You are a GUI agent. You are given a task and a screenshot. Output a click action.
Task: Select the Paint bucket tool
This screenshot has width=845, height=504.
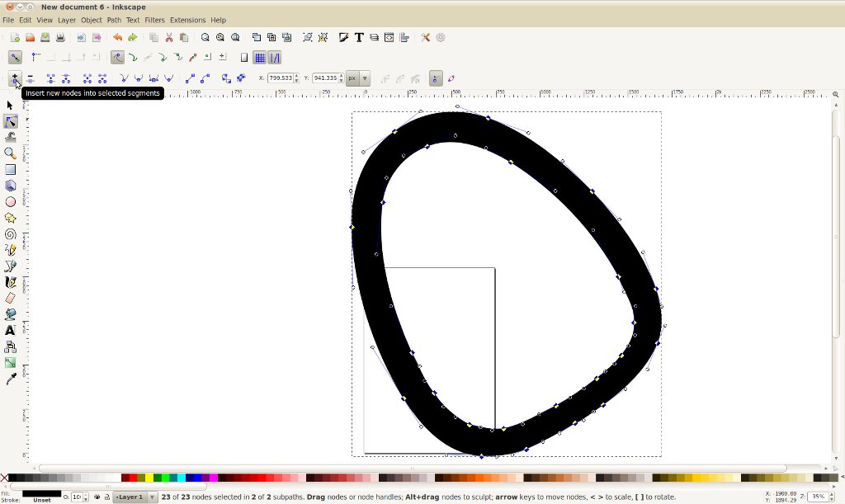tap(10, 314)
